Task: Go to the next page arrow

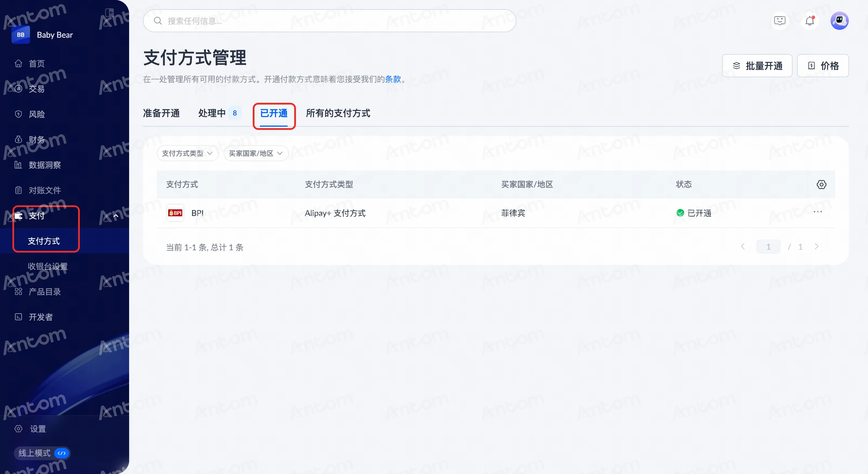Action: (816, 247)
